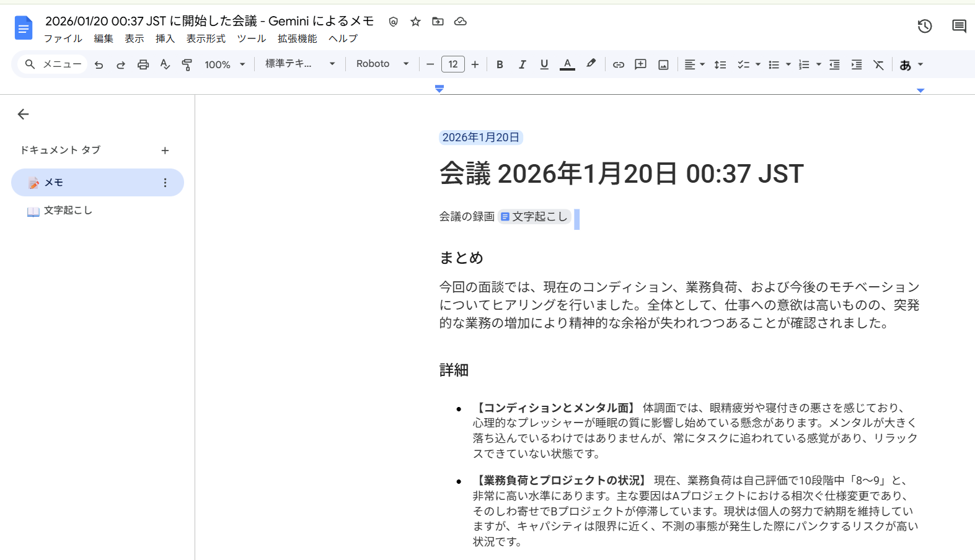This screenshot has height=560, width=975.
Task: Click the font size input field
Action: 453,64
